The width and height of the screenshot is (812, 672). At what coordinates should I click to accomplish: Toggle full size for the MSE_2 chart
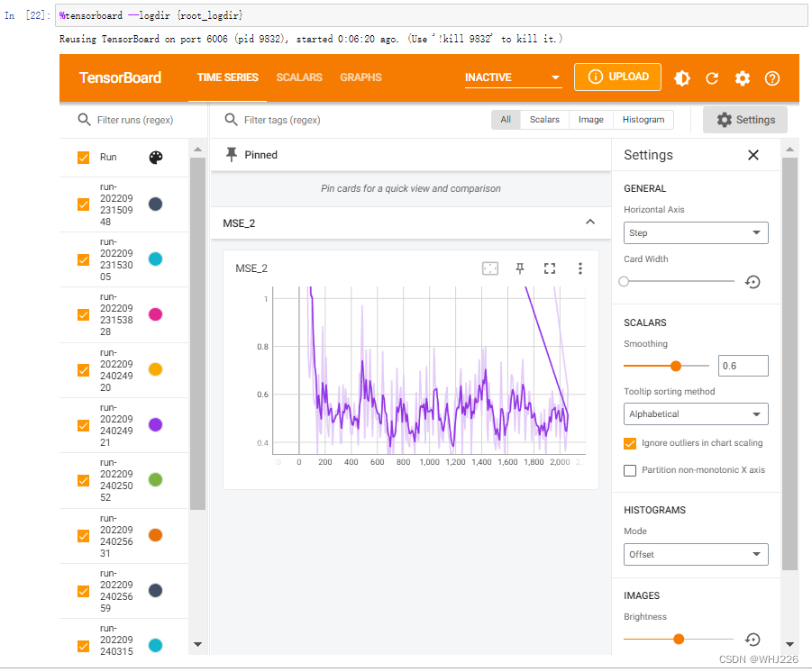(x=550, y=268)
